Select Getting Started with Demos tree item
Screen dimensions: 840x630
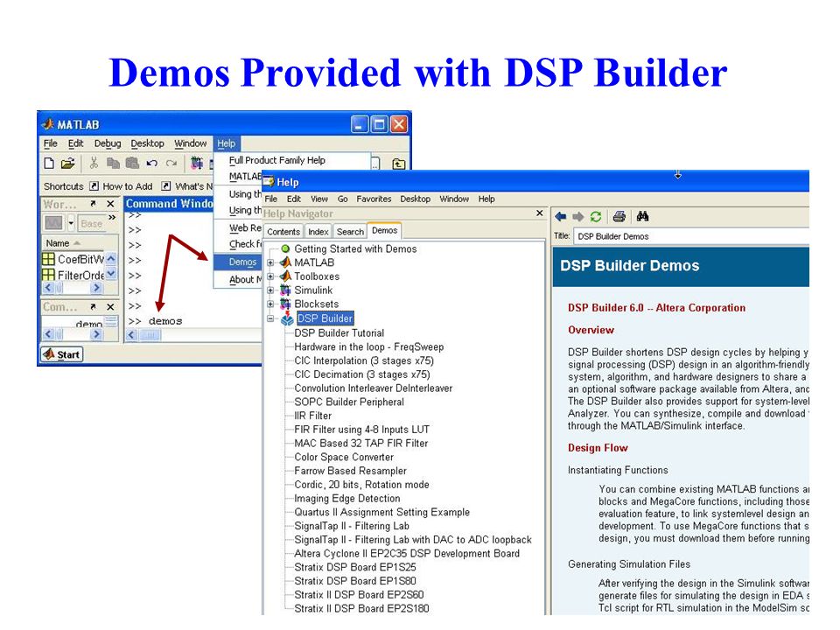(355, 248)
